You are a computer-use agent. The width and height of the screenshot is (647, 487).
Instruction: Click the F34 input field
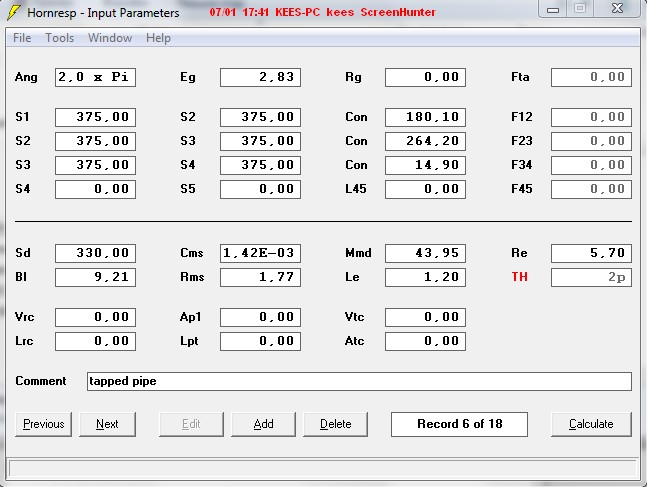[591, 165]
